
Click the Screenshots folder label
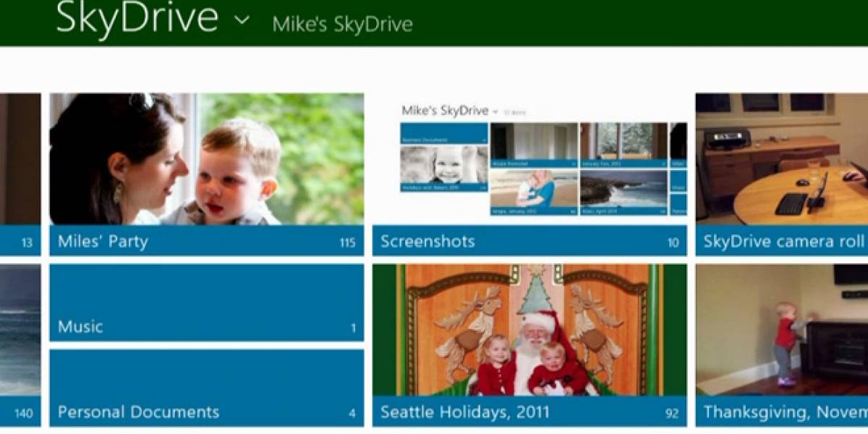(427, 242)
